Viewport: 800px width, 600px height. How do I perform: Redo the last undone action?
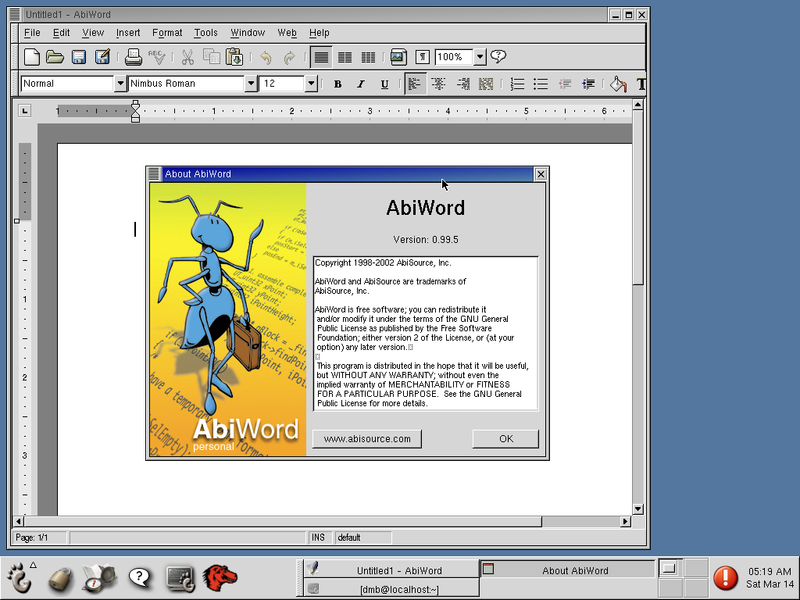tap(289, 57)
